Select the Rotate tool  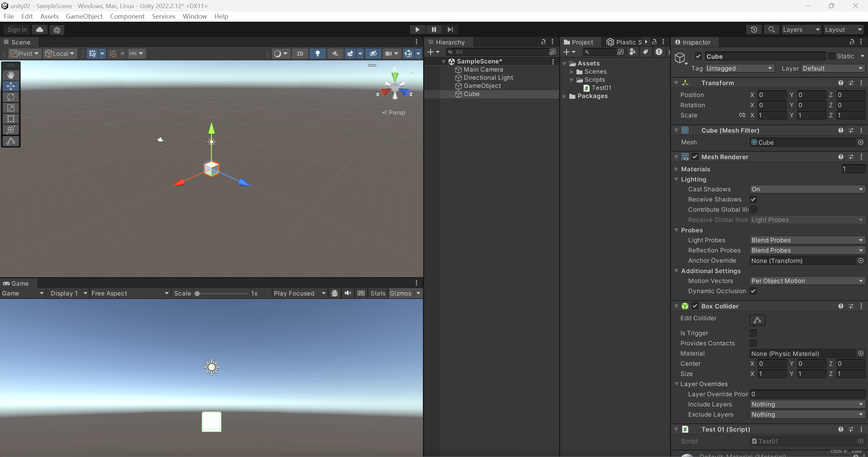[11, 97]
